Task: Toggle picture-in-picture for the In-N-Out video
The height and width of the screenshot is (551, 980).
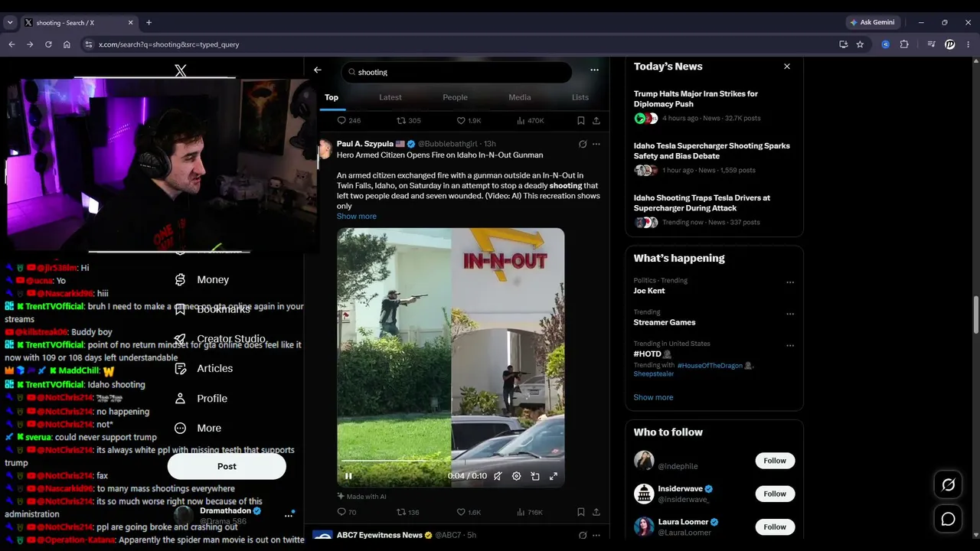Action: (535, 476)
